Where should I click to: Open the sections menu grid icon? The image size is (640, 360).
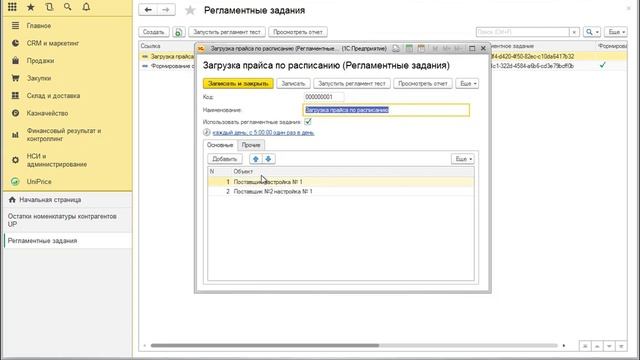point(12,7)
